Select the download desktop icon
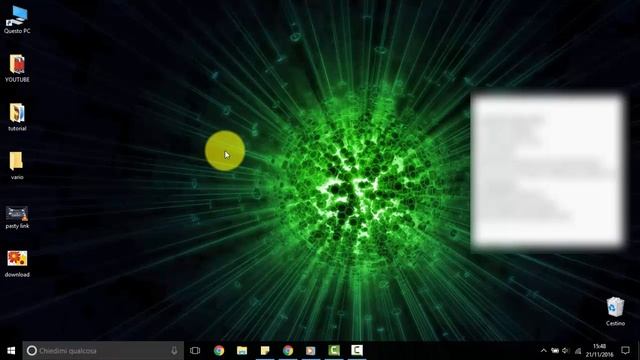This screenshot has width=640, height=360. [17, 264]
